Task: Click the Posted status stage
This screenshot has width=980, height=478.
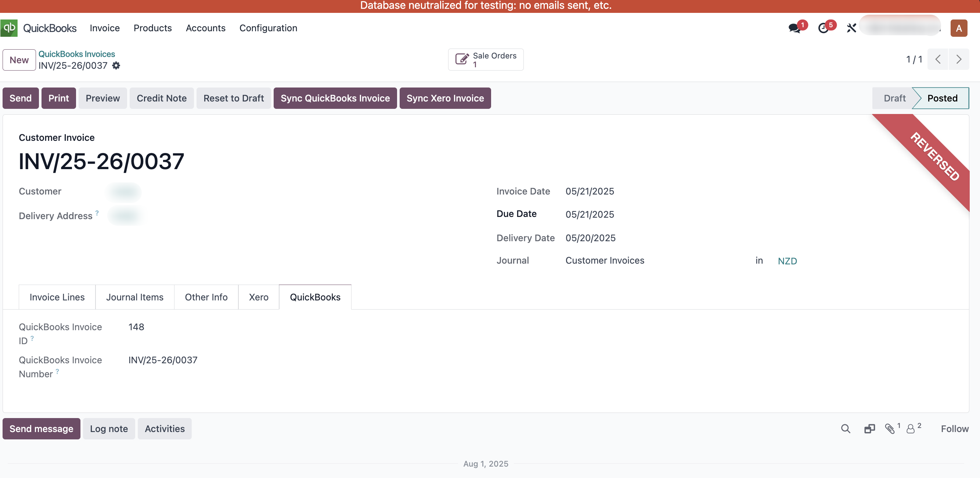Action: click(x=942, y=98)
